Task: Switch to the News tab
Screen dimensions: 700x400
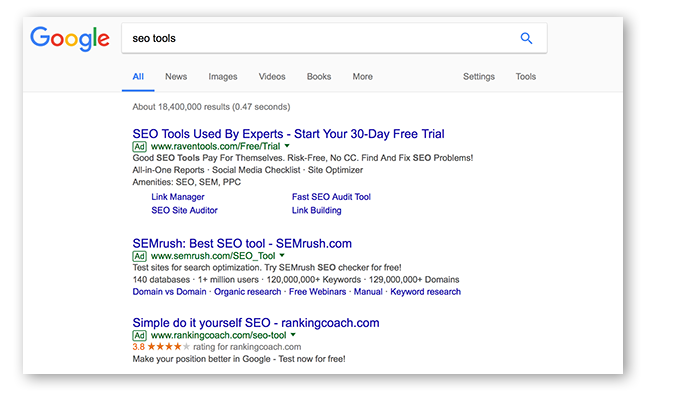Action: point(176,76)
